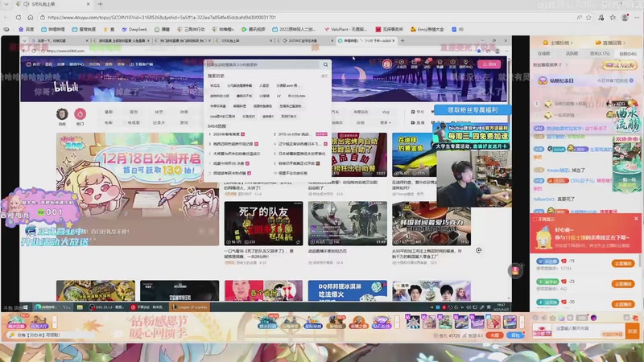Open DeepSeek bookmark in bookmarks bar
Image resolution: width=644 pixels, height=362 pixels.
click(134, 30)
